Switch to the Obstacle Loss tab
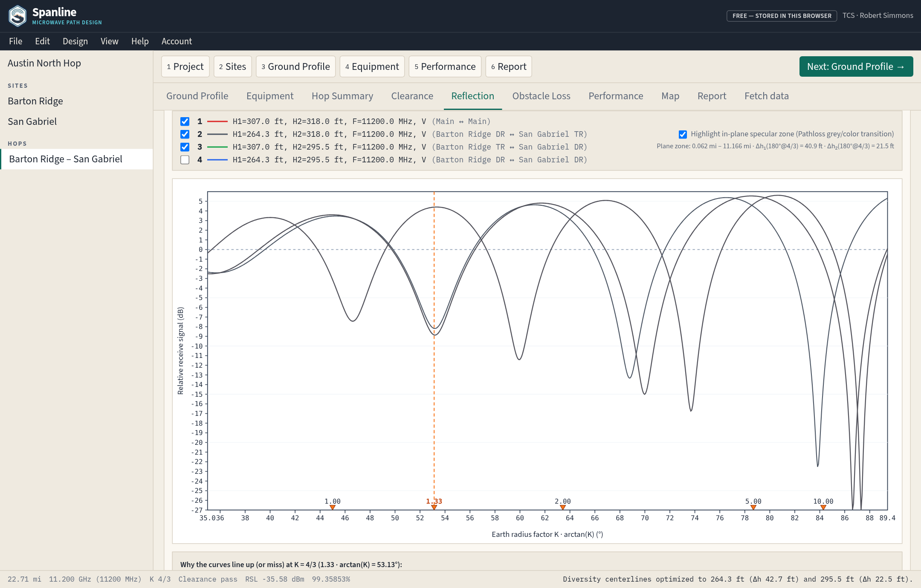 (542, 96)
